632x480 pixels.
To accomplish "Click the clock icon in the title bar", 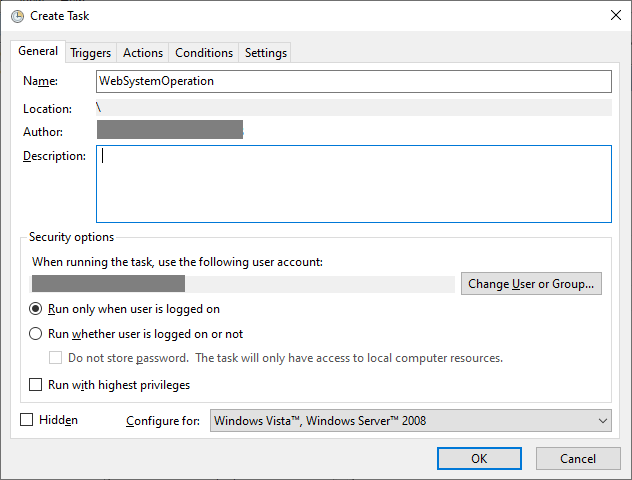I will click(x=17, y=16).
